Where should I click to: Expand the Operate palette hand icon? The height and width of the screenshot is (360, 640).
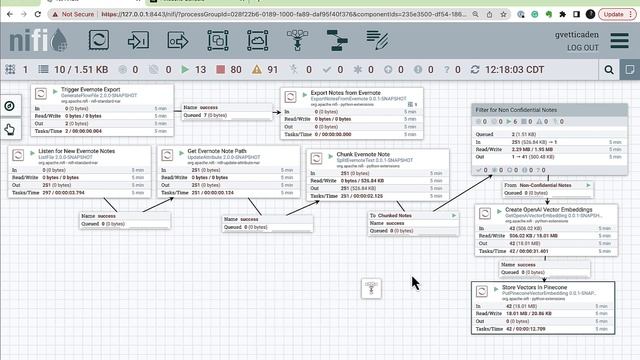(10, 129)
